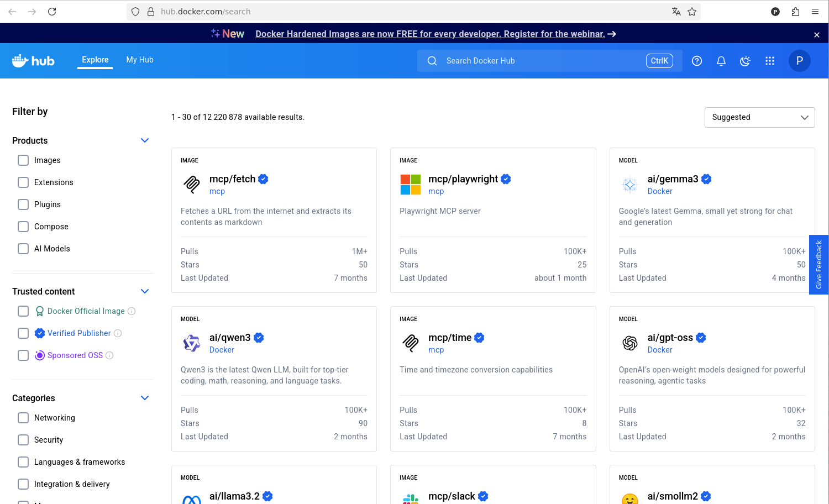Open the Docker Hardened Images webinar link
The image size is (829, 504).
click(x=430, y=34)
